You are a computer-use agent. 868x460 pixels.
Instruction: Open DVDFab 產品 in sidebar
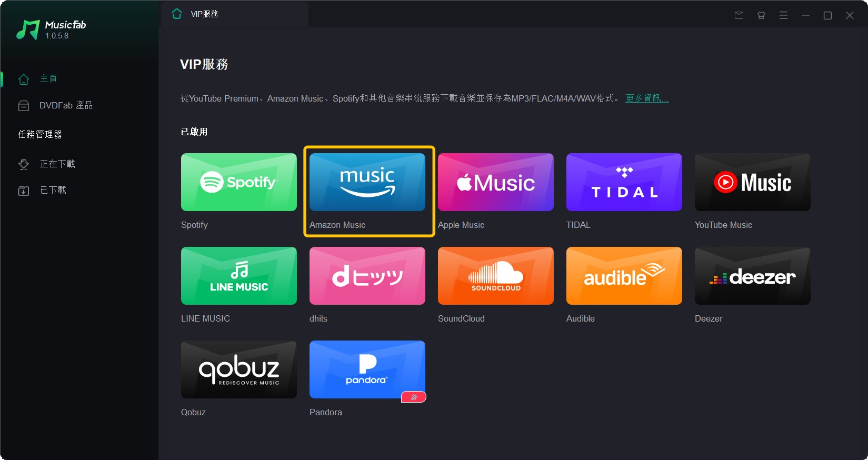coord(66,106)
